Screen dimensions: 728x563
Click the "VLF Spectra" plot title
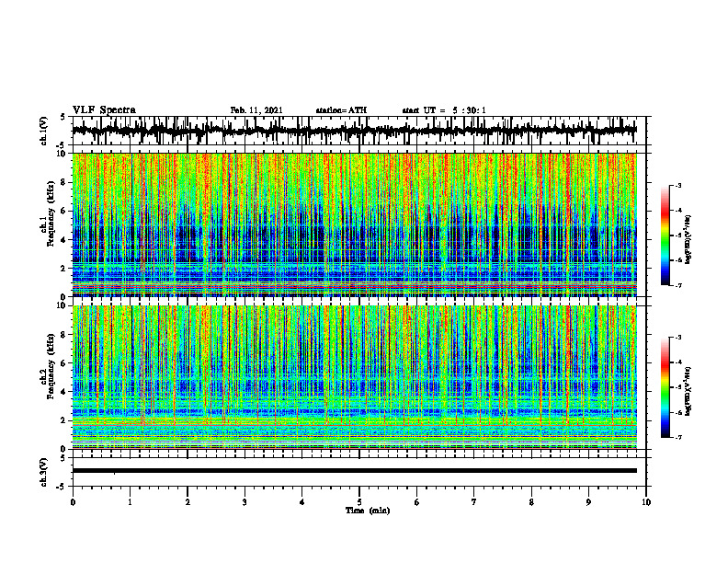click(104, 110)
